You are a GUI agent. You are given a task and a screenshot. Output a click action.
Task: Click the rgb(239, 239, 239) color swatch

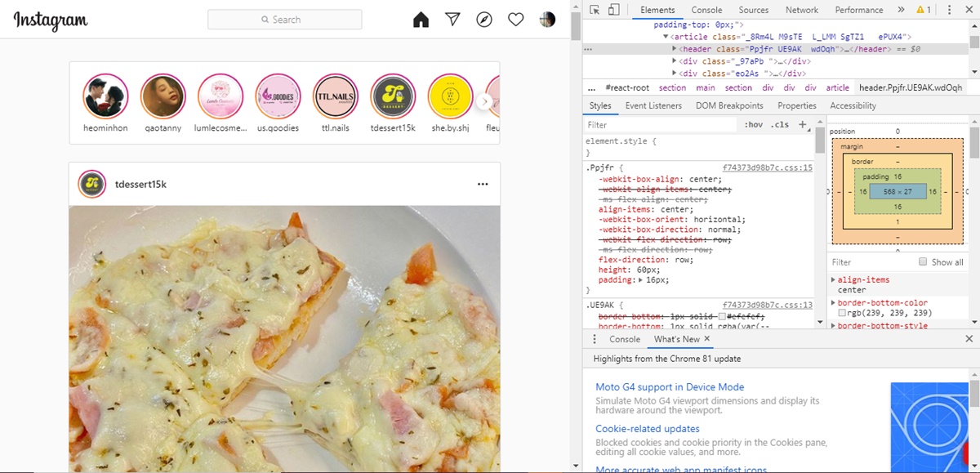(842, 314)
